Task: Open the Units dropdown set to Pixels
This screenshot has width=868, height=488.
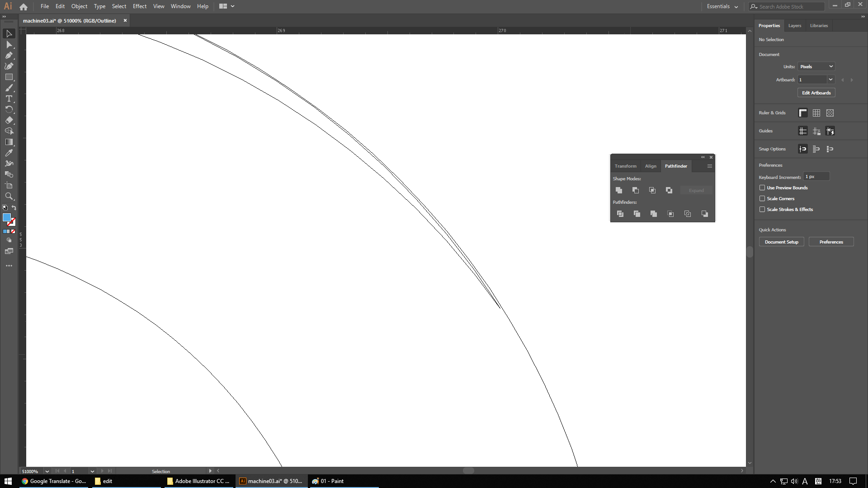Action: point(816,66)
